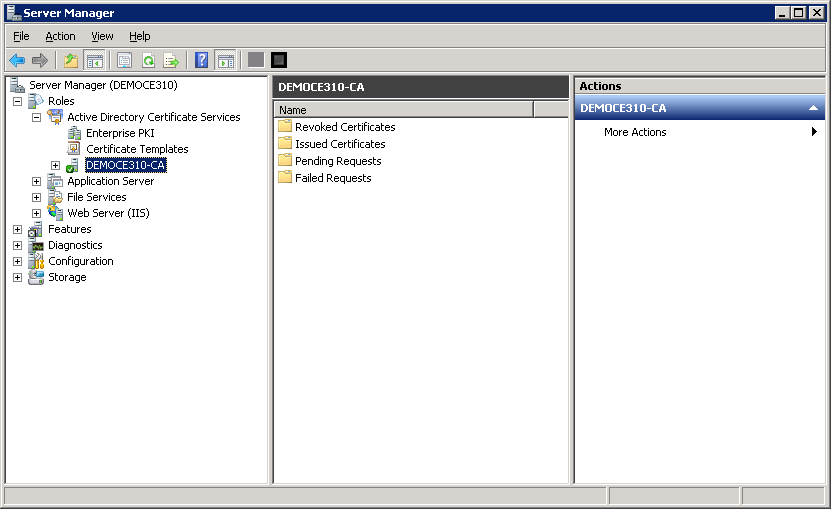This screenshot has height=509, width=831.
Task: Open the Issued Certificates folder
Action: point(340,144)
